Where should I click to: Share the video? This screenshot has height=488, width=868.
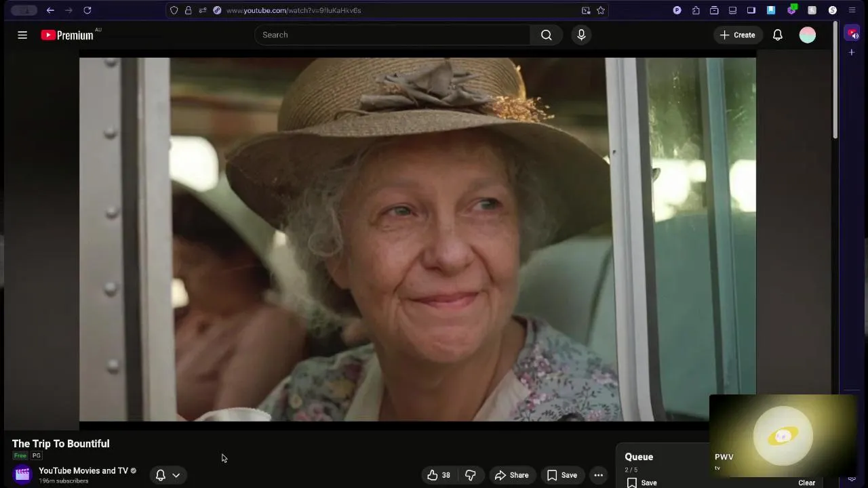pyautogui.click(x=512, y=475)
